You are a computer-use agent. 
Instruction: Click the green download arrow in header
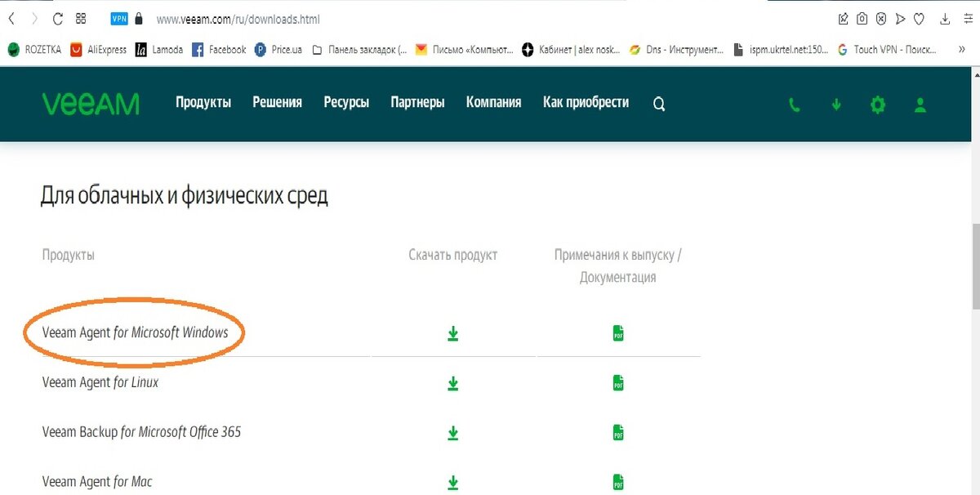(836, 105)
